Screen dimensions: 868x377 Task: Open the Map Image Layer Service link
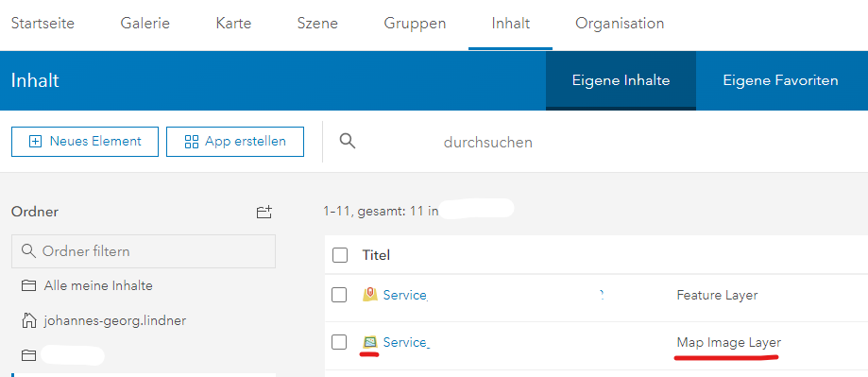pos(404,343)
